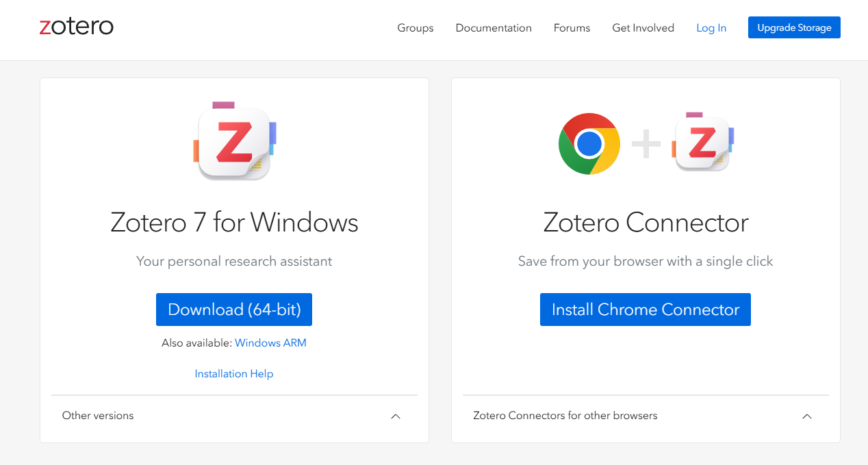Select Get Involved in the header
The image size is (868, 465).
pos(643,28)
